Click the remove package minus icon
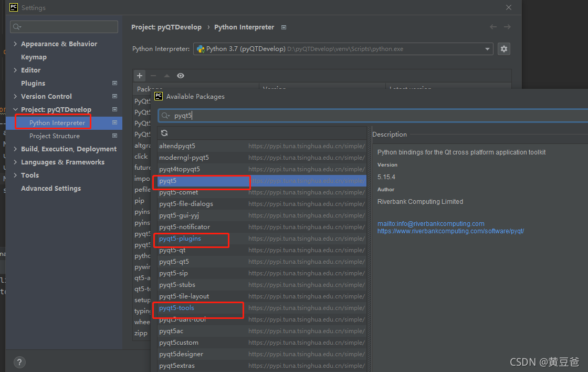Viewport: 588px width, 372px height. [x=153, y=76]
